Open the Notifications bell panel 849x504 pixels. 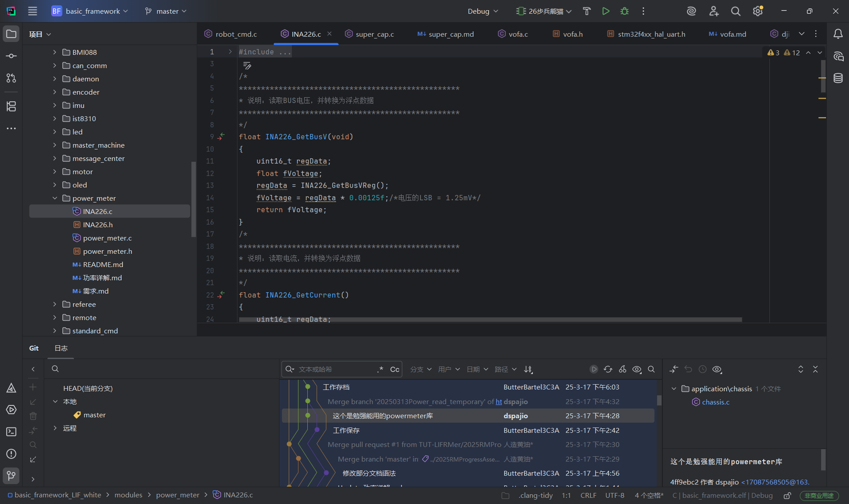[838, 34]
